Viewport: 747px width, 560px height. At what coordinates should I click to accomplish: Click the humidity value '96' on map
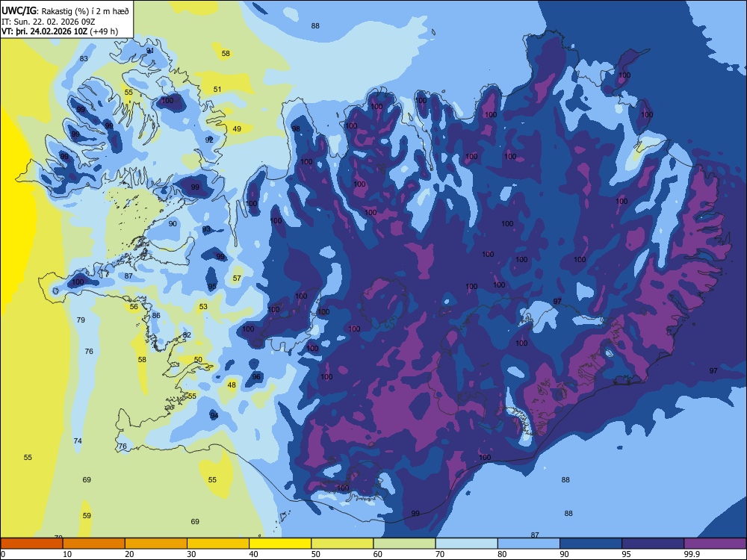pyautogui.click(x=256, y=376)
